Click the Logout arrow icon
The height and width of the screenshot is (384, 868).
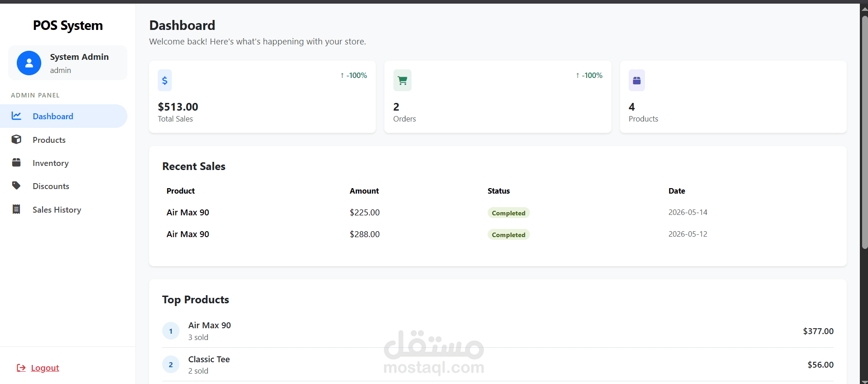[x=21, y=368]
